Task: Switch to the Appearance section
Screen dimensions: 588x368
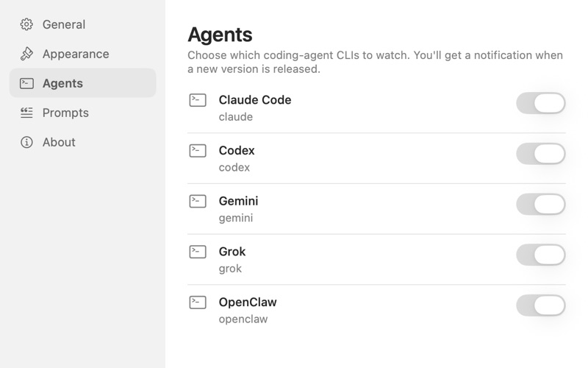Action: click(82, 54)
